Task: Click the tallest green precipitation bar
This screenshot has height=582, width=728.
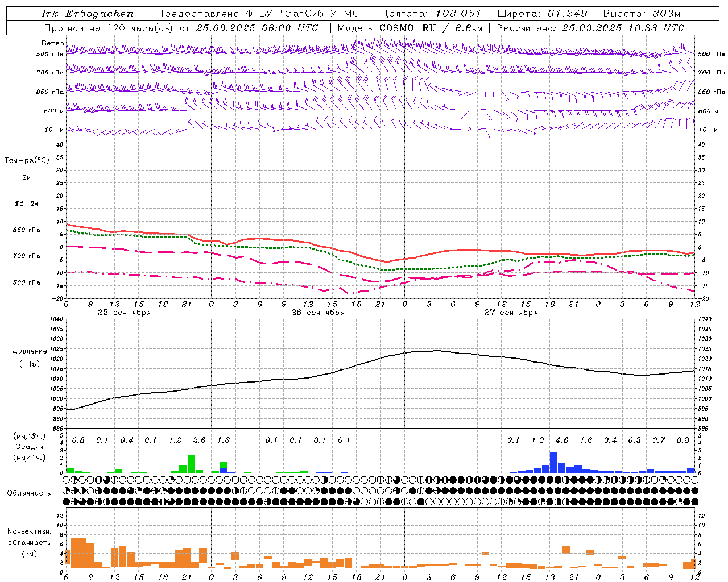Action: click(x=191, y=464)
